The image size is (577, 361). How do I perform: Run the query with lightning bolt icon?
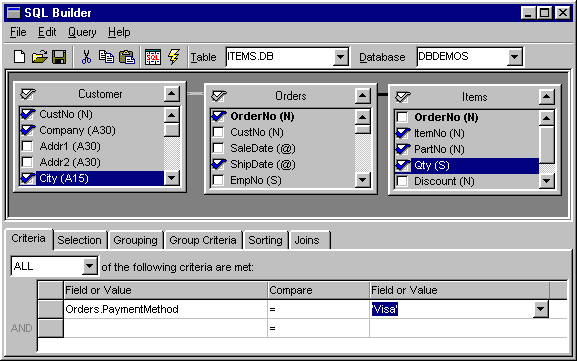pos(174,57)
